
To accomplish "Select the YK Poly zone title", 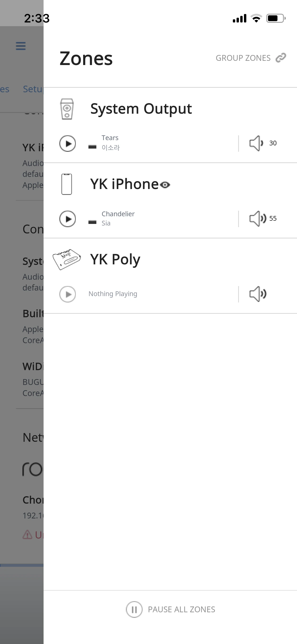I will click(x=115, y=259).
